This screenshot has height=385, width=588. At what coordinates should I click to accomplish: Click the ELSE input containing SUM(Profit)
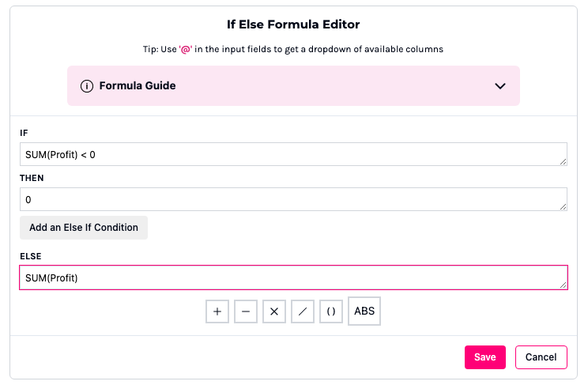click(292, 277)
